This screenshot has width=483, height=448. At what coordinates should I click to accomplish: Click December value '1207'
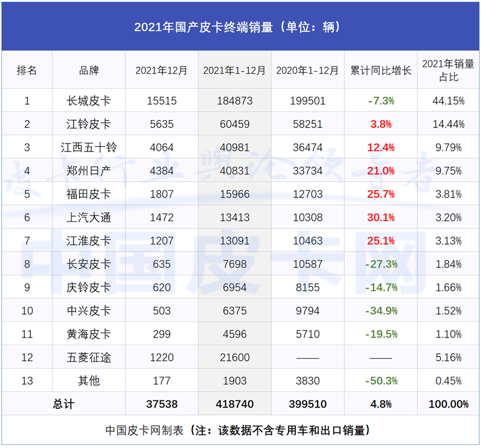[161, 241]
